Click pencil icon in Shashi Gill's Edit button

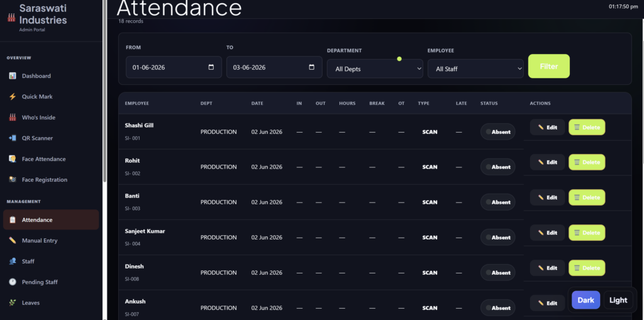(541, 128)
